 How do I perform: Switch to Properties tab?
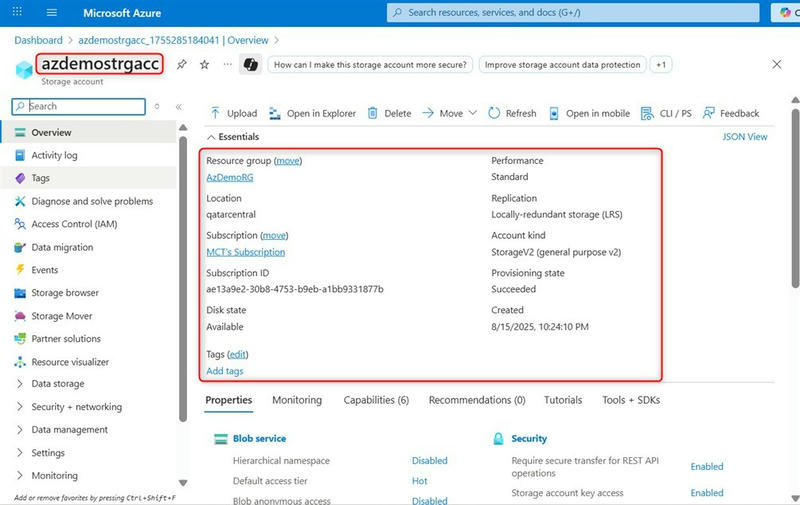229,400
